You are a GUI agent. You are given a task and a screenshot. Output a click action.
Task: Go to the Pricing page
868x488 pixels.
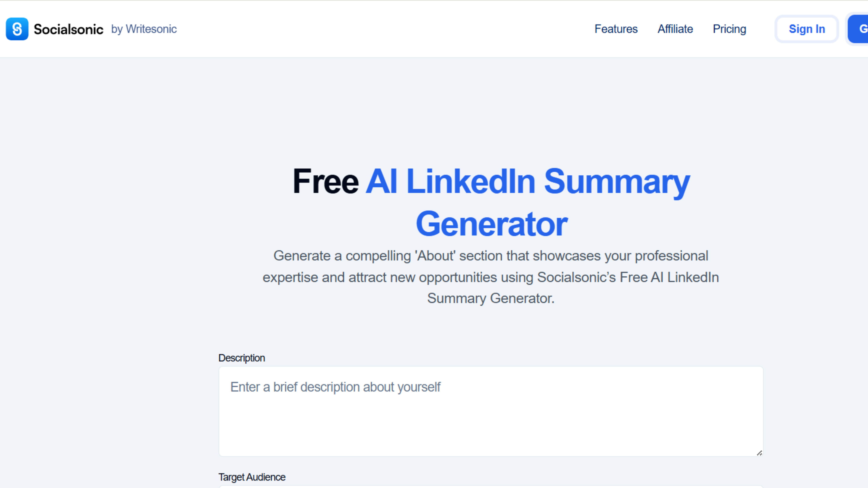click(729, 29)
